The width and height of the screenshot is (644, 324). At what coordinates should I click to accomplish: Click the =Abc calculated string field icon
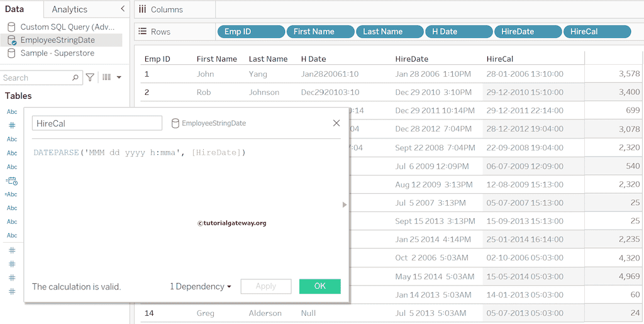pyautogui.click(x=11, y=194)
